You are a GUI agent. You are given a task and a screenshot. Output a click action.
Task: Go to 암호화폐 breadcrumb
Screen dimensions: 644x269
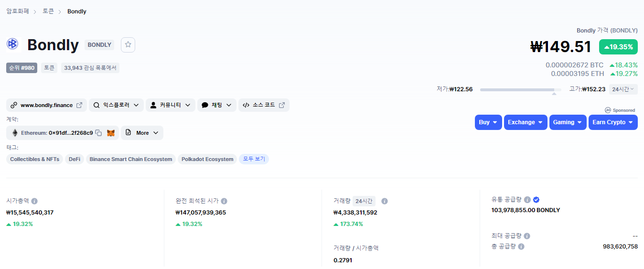tap(18, 11)
